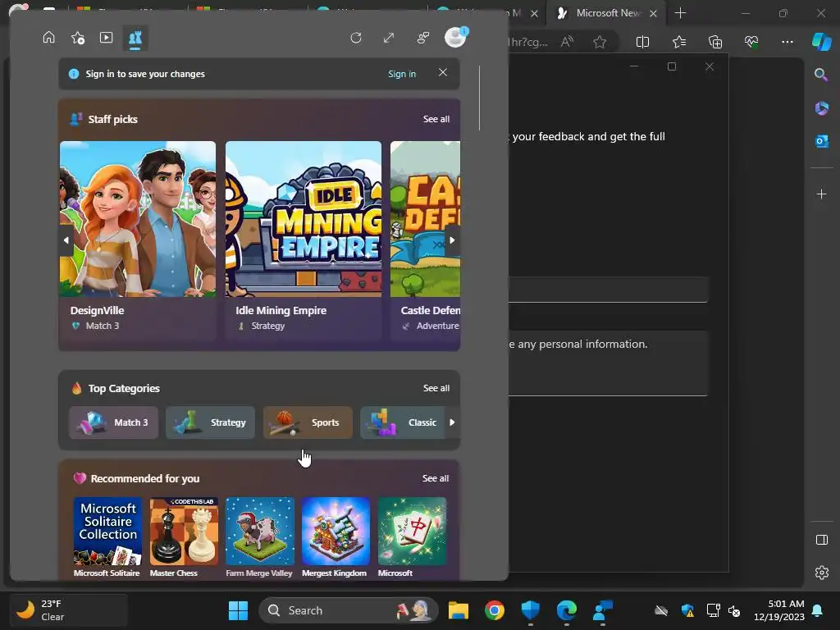Expand the Games panel to full view
The width and height of the screenshot is (840, 630).
(389, 38)
